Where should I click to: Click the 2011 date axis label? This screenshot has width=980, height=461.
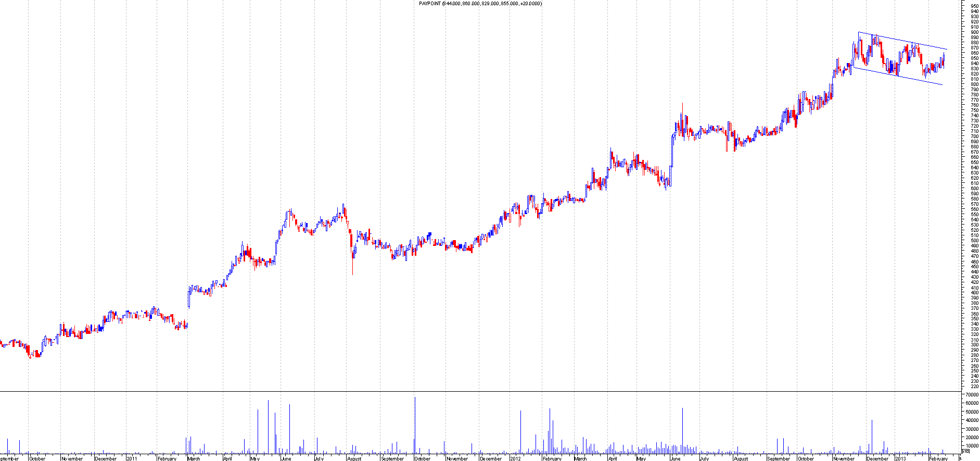(x=132, y=458)
